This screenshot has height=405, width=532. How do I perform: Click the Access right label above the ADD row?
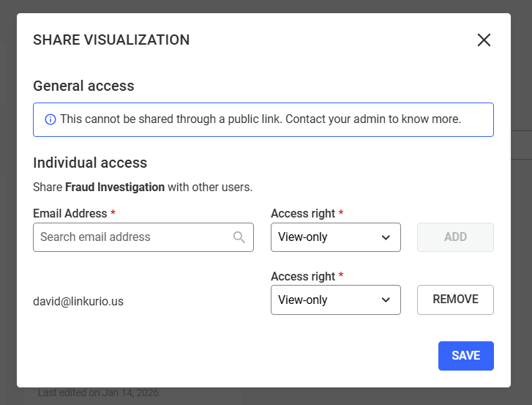[302, 213]
